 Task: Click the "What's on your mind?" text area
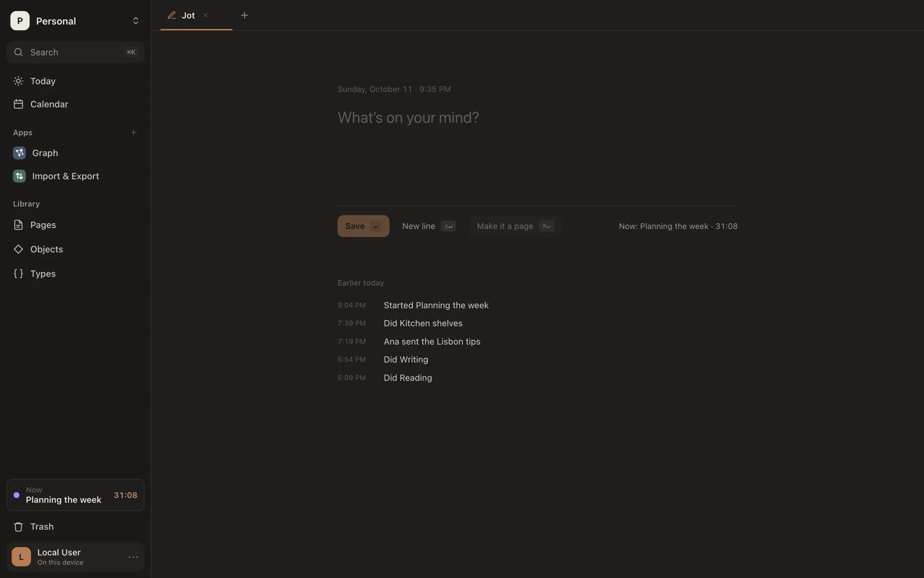click(537, 151)
